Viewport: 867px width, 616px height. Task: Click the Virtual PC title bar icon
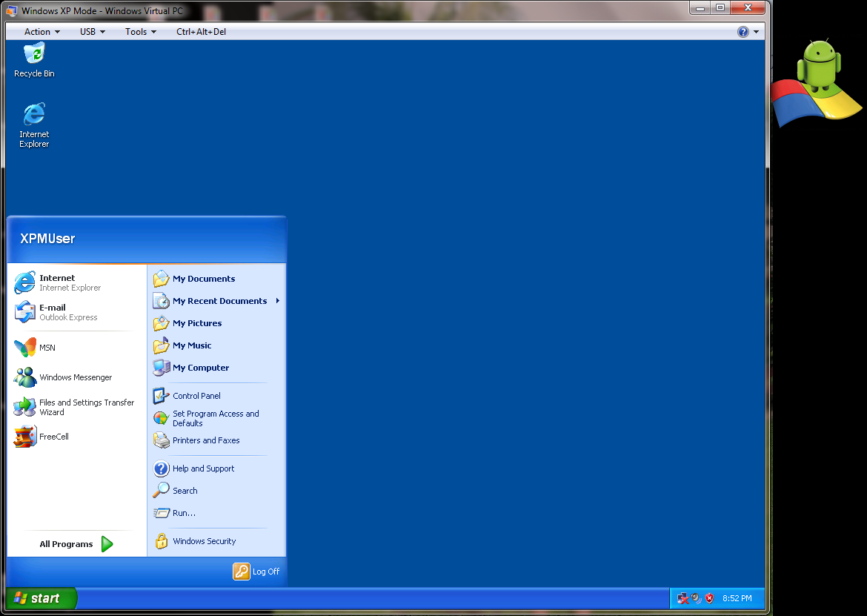pos(12,10)
